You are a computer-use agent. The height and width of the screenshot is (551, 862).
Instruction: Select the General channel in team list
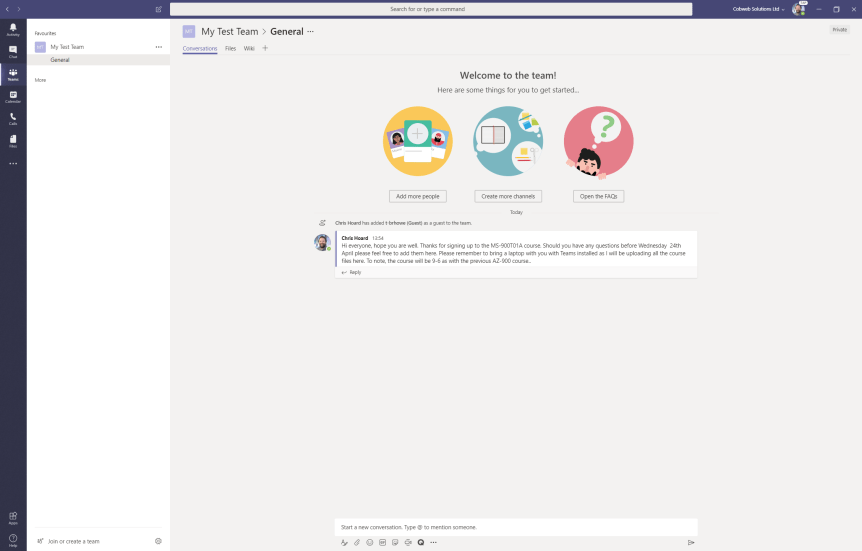tap(60, 60)
